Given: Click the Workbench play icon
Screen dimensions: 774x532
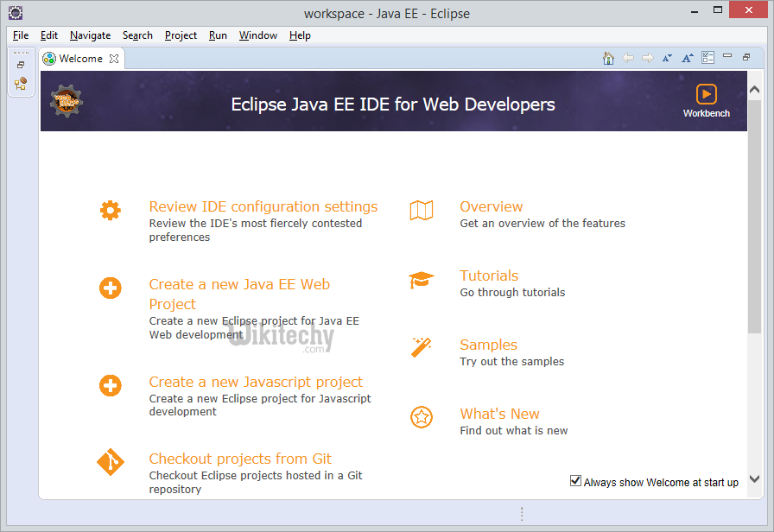Looking at the screenshot, I should pyautogui.click(x=707, y=94).
